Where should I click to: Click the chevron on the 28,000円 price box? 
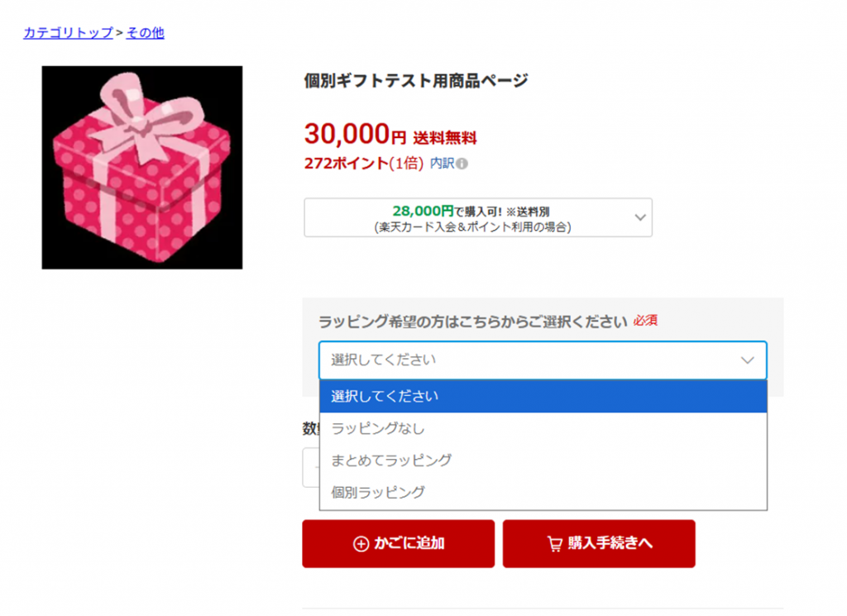pos(639,217)
